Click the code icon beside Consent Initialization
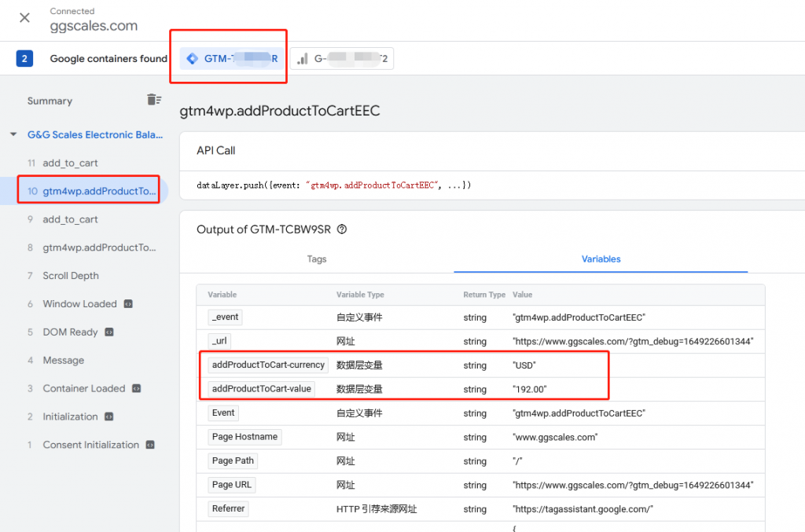The image size is (805, 532). click(150, 445)
